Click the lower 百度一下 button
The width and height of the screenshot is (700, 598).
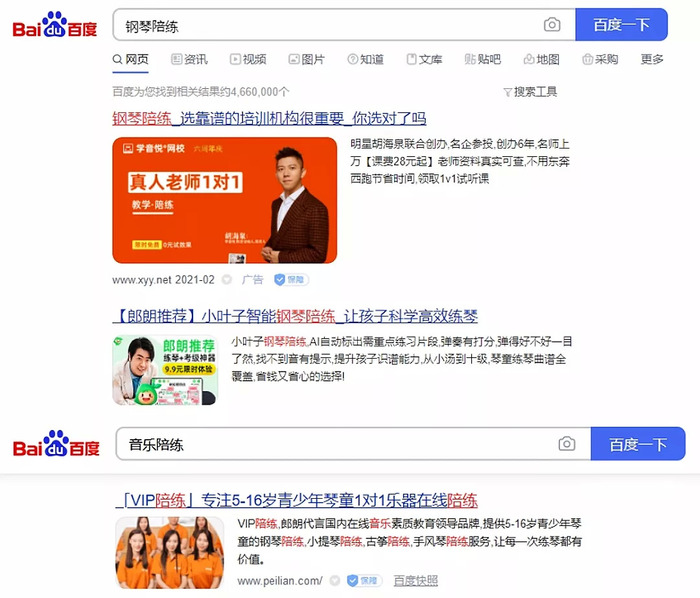point(638,444)
